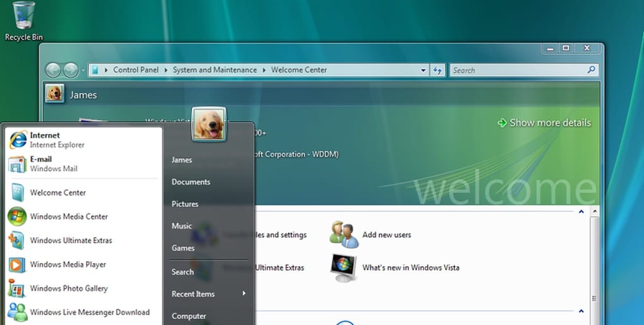This screenshot has height=325, width=644.
Task: Click the Windows Mail envelope icon
Action: pos(17,164)
